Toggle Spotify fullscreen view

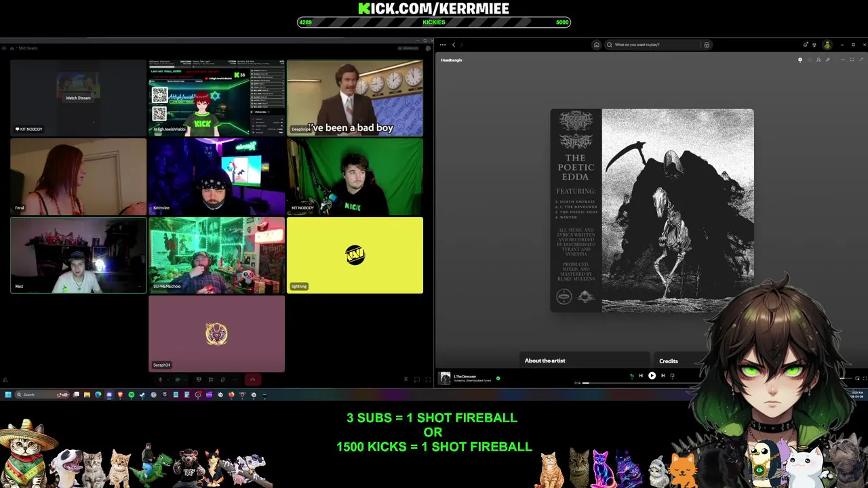point(865,378)
